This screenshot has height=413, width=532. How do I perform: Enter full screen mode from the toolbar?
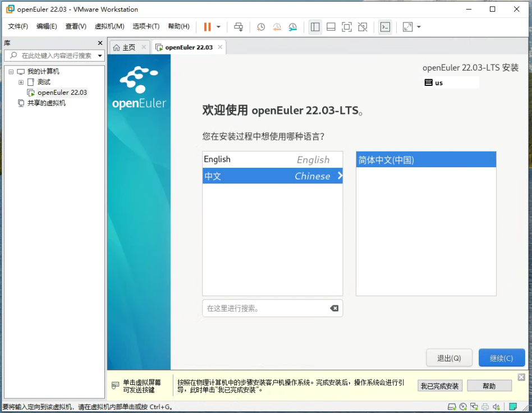point(346,27)
